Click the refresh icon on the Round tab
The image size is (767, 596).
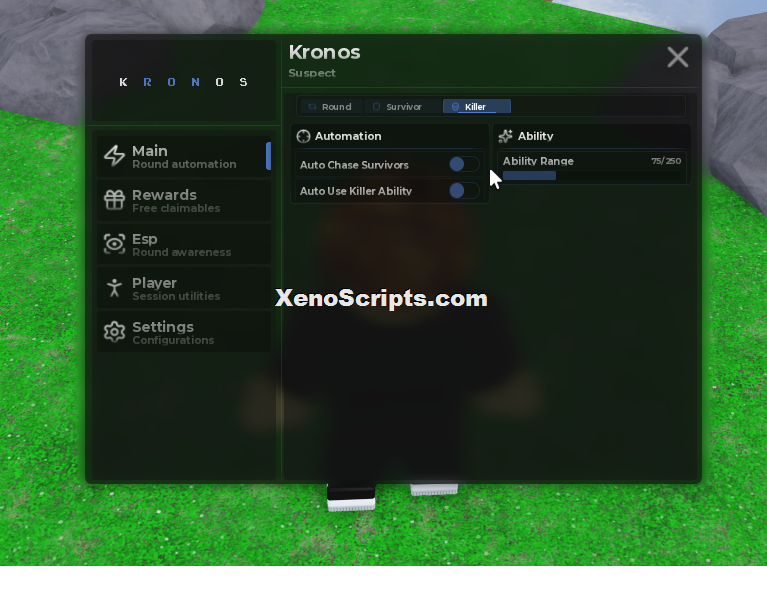click(x=312, y=107)
